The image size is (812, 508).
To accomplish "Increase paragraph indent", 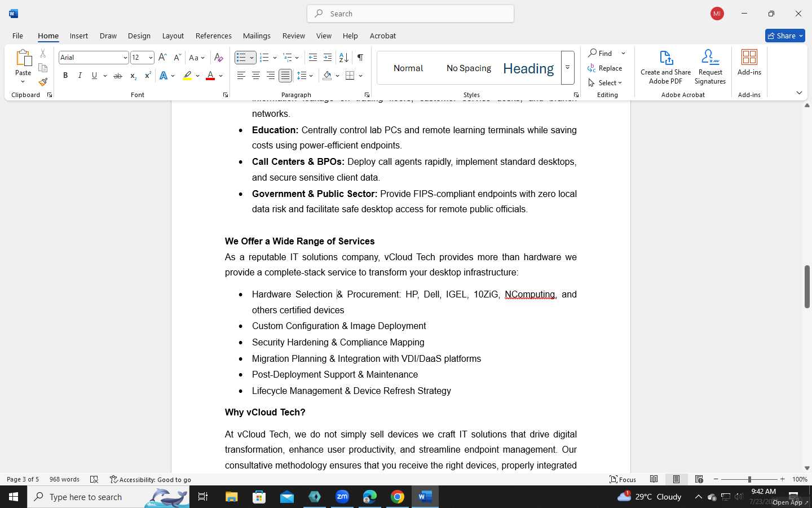I will coord(328,58).
